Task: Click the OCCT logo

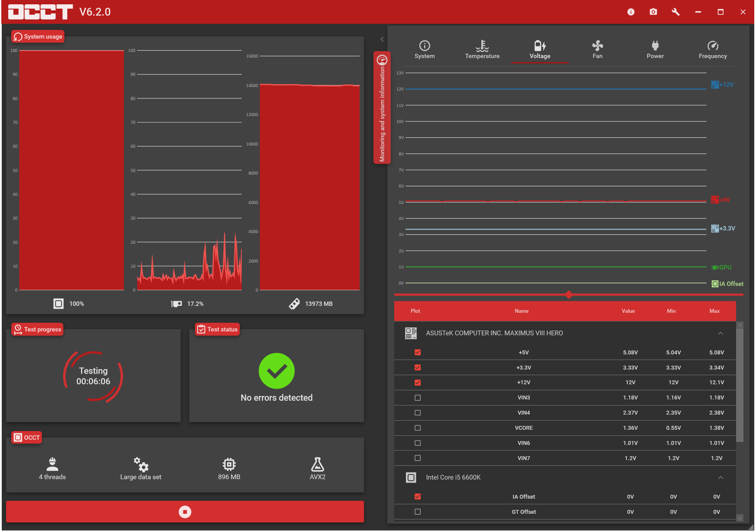Action: click(x=40, y=12)
